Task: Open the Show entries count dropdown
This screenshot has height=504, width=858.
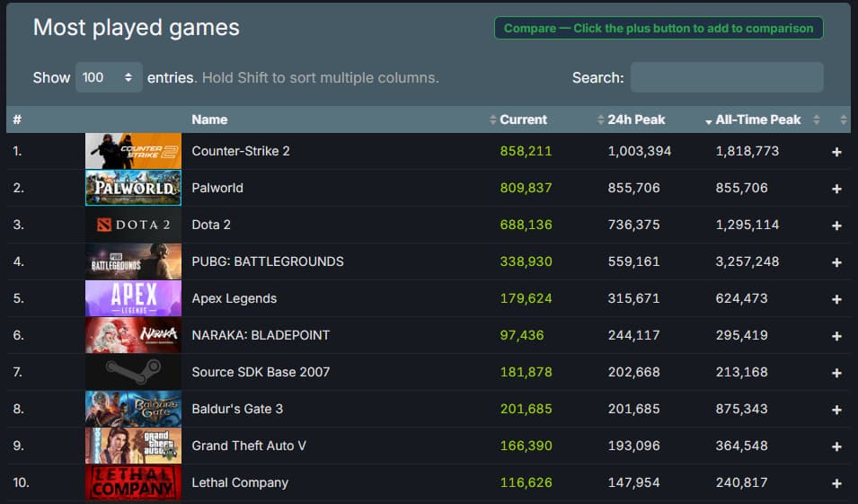Action: (x=109, y=77)
